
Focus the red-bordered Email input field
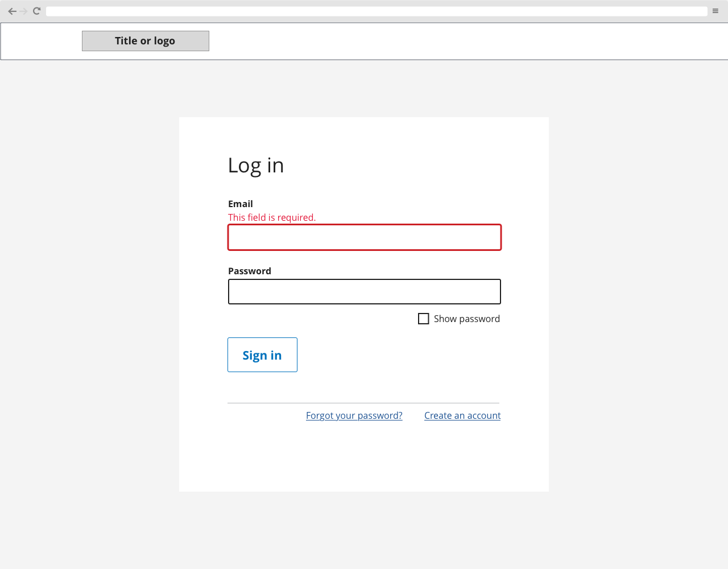(364, 237)
